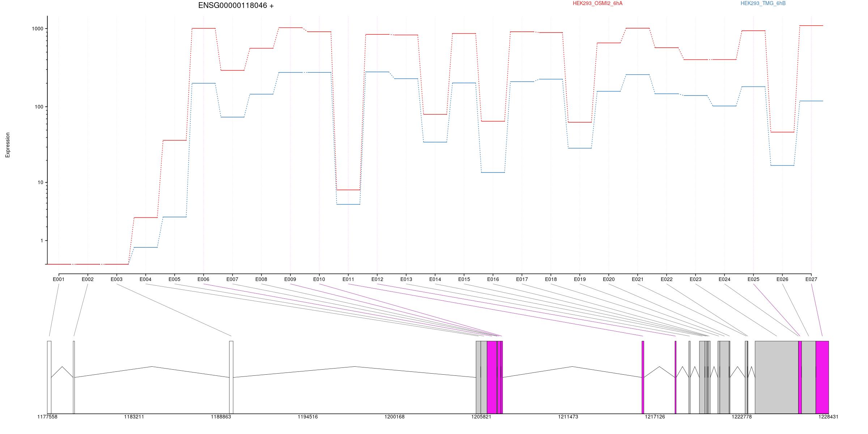Click genomic coordinate 1200168

[395, 417]
